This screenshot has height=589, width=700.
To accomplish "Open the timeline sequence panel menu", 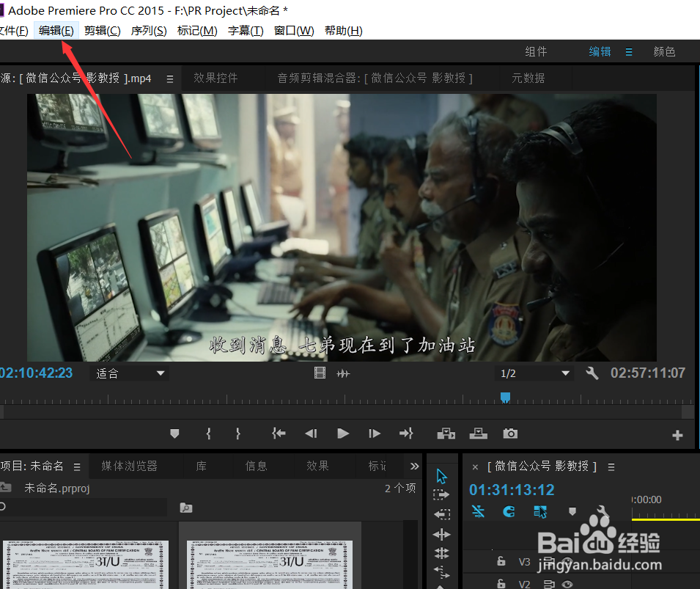I will point(611,467).
